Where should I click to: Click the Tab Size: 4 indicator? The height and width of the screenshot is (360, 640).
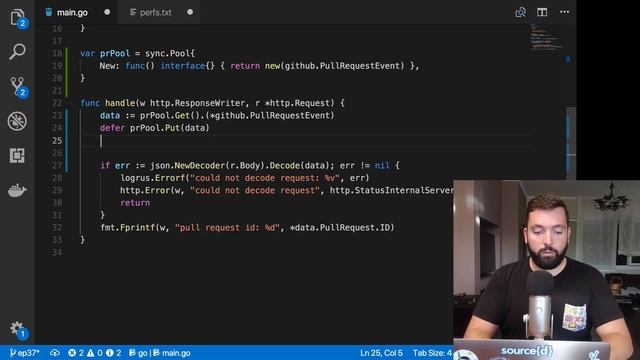pyautogui.click(x=432, y=353)
